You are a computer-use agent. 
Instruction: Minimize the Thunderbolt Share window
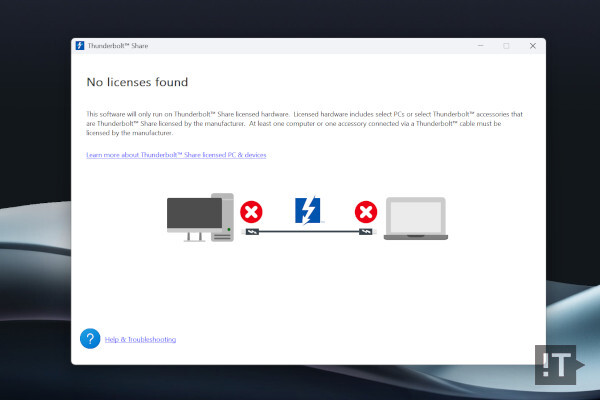point(479,46)
